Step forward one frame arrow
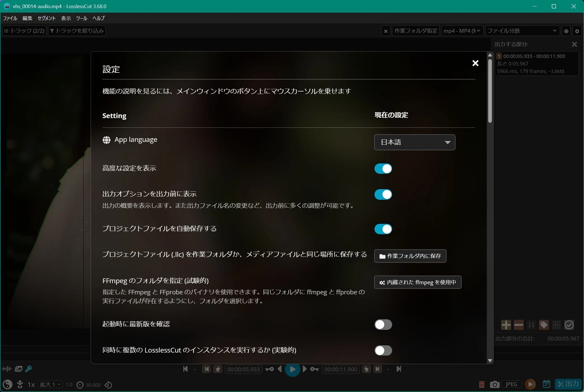The width and height of the screenshot is (584, 392). [x=305, y=369]
